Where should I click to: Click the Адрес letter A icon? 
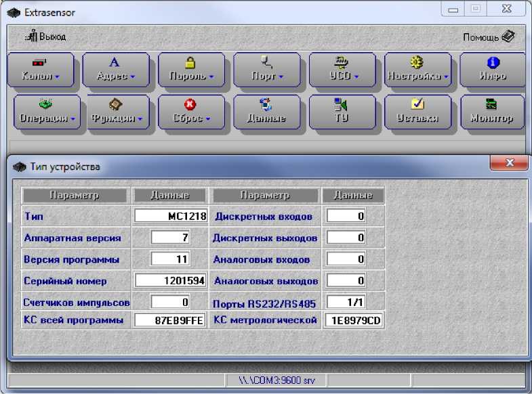115,62
